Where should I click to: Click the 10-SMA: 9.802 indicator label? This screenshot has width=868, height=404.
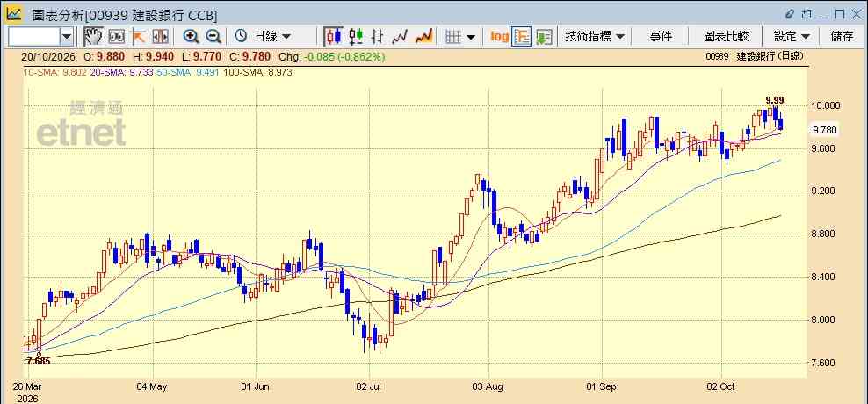(54, 72)
